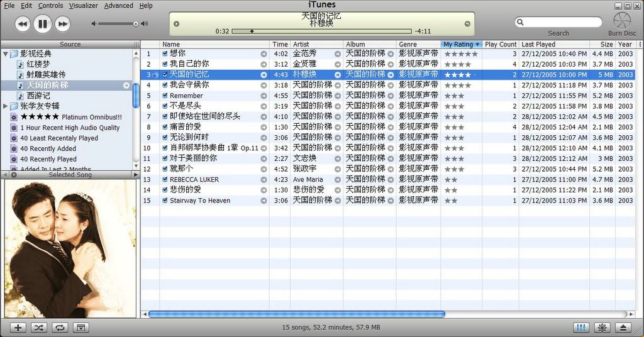Click the horizontal scrollbar of song list

[297, 314]
